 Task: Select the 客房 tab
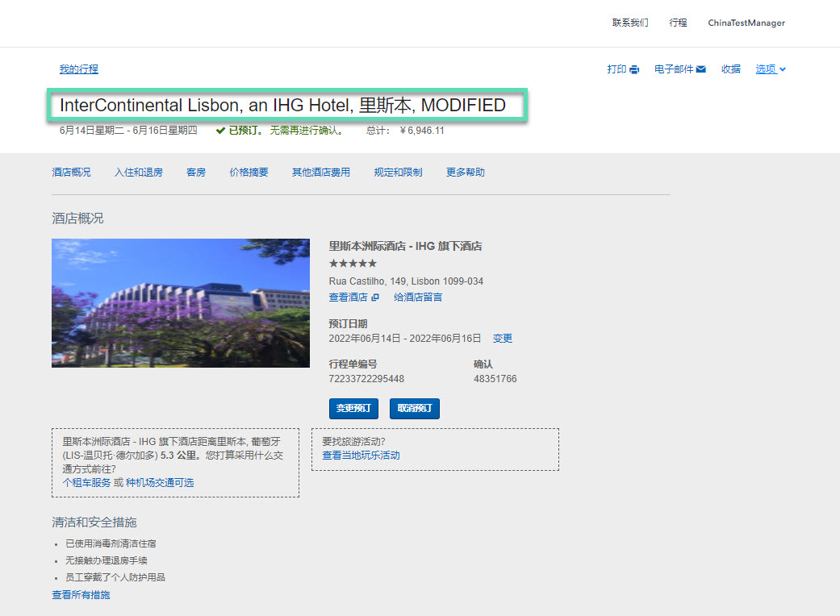[196, 173]
